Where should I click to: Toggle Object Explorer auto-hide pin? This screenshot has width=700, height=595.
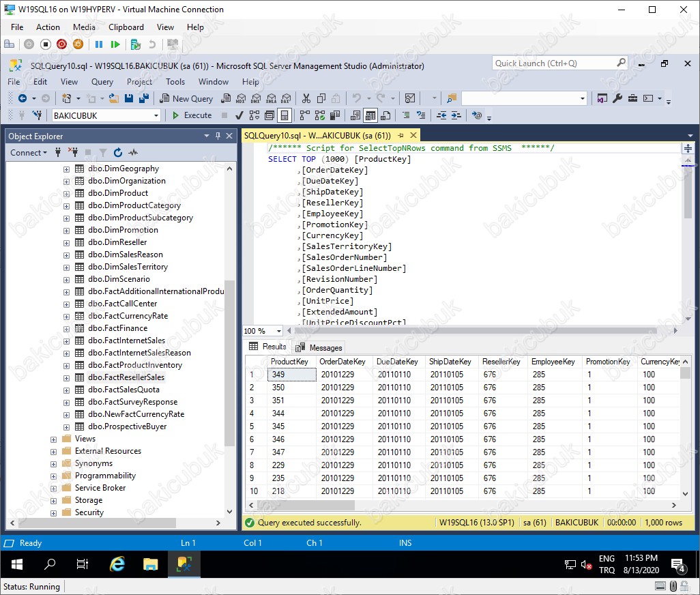click(x=218, y=136)
